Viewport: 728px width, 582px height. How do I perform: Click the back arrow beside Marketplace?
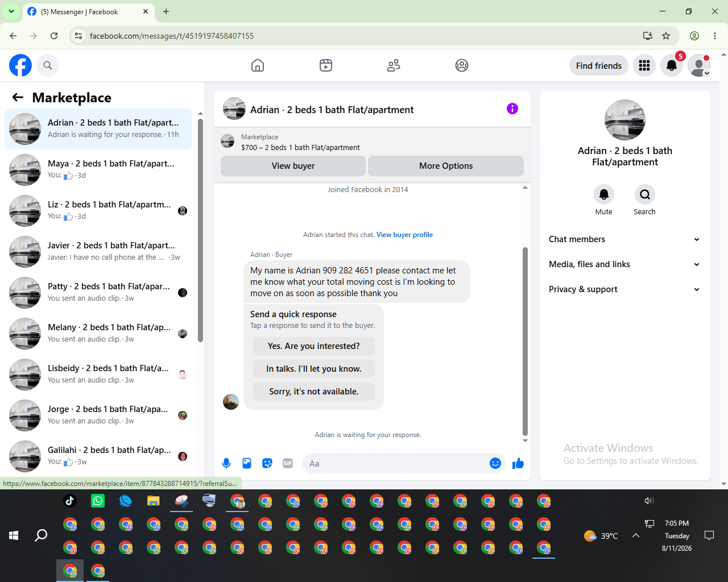[18, 97]
